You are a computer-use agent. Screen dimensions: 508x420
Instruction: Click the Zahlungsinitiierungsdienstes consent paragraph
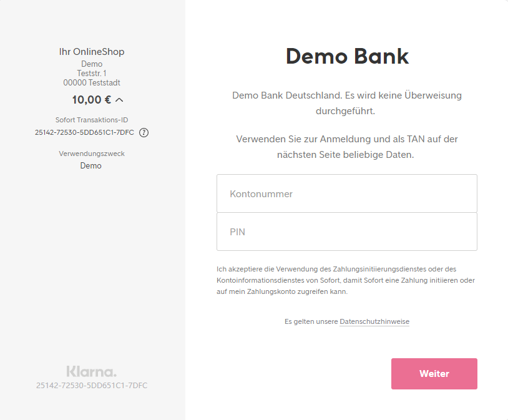pyautogui.click(x=346, y=280)
